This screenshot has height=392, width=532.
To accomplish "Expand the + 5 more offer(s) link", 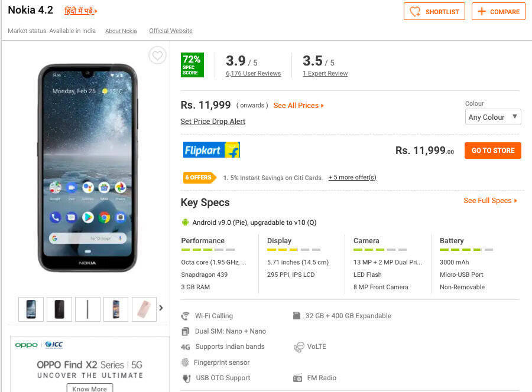I will (x=352, y=178).
